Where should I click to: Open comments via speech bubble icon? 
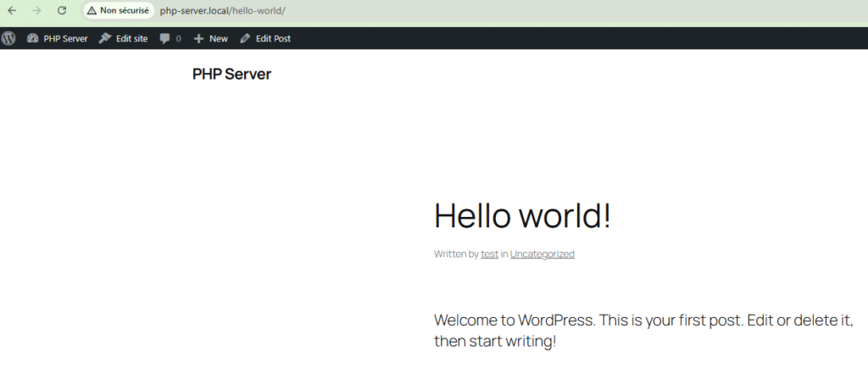point(165,38)
